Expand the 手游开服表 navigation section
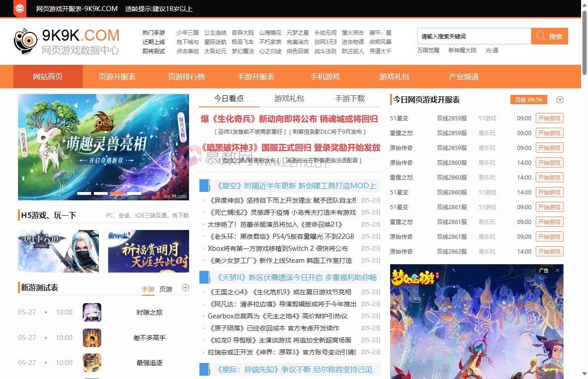 coord(255,76)
